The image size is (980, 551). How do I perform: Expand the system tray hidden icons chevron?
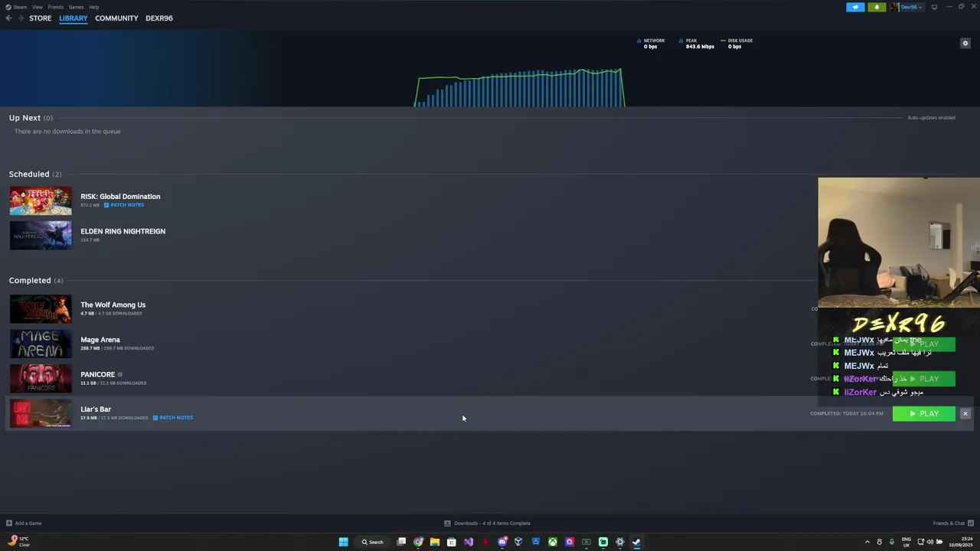867,542
